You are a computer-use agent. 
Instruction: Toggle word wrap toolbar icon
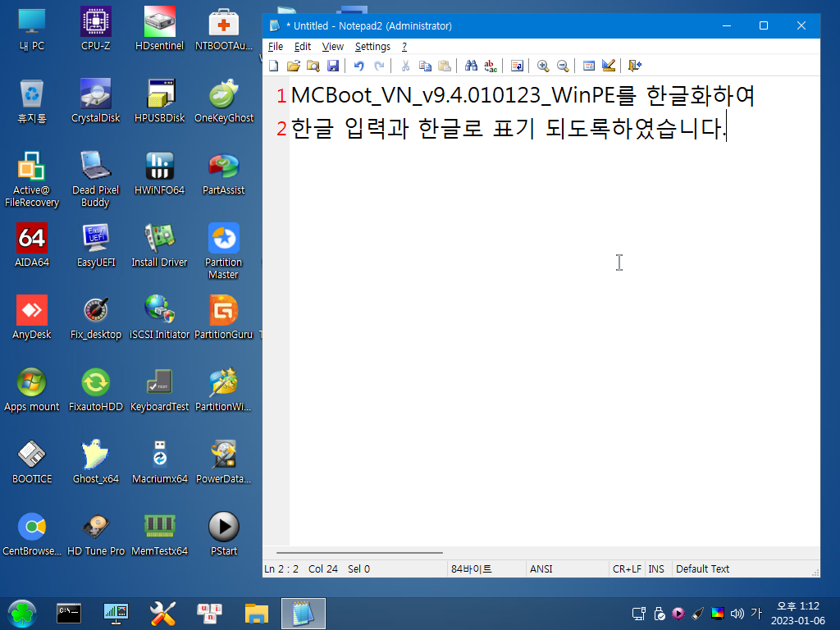pyautogui.click(x=517, y=66)
